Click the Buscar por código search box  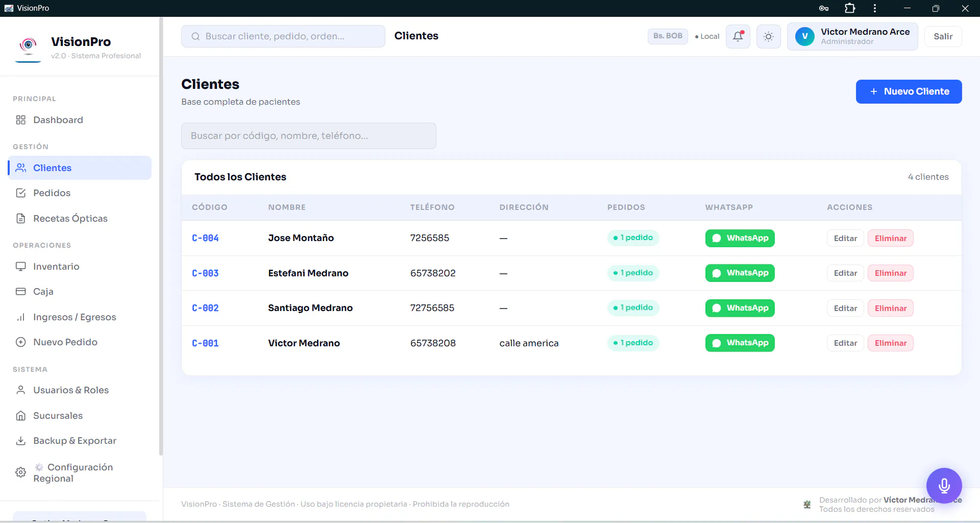coord(308,136)
